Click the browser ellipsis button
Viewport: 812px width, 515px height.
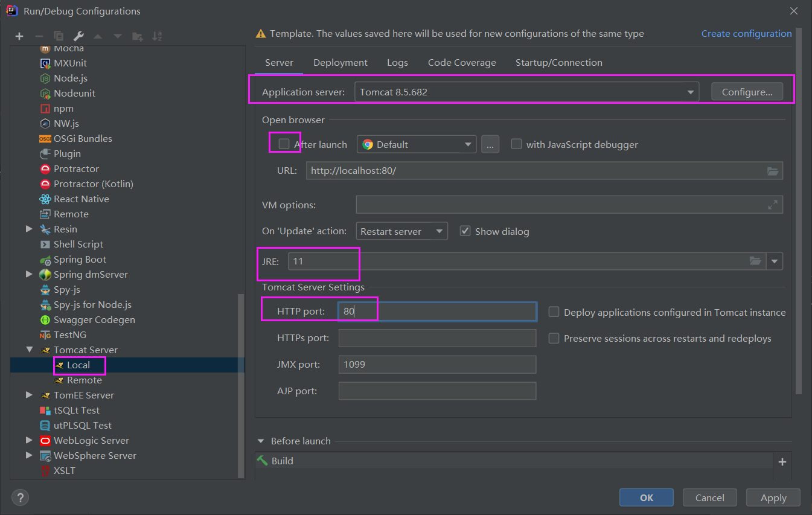[490, 144]
